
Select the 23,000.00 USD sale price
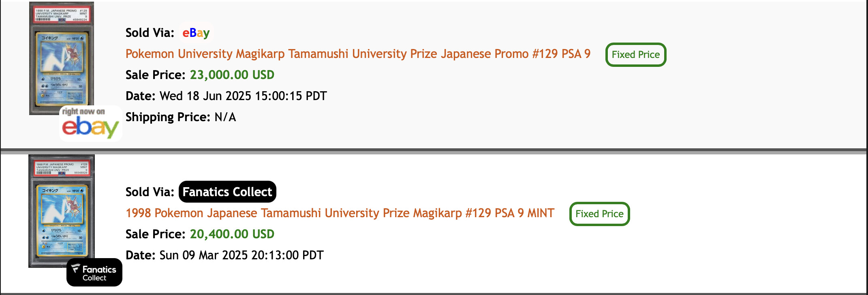click(232, 75)
